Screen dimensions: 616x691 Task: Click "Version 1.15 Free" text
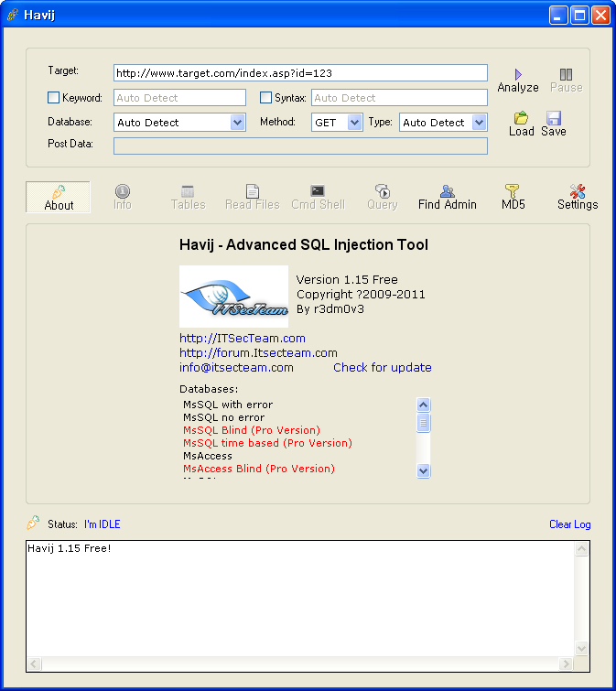tap(347, 279)
